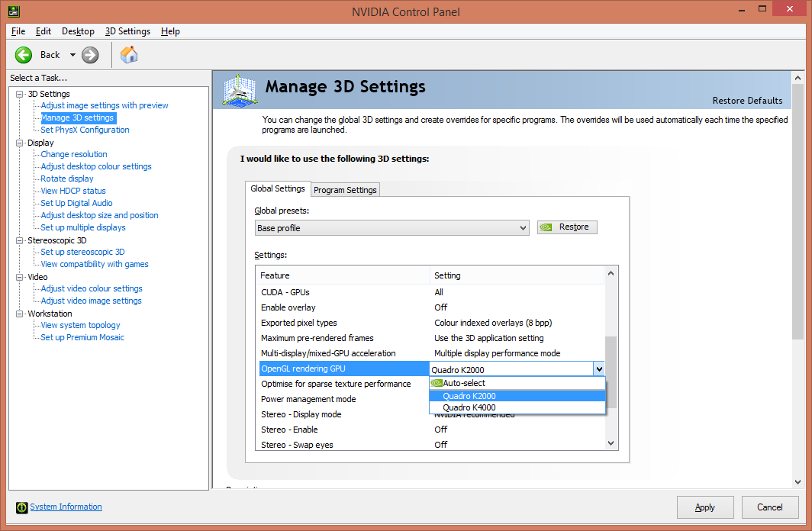Select the Exported pixel types row

430,323
